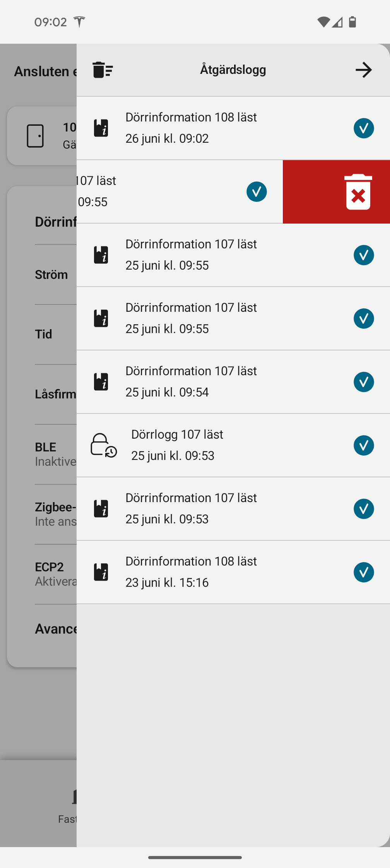Close the Åtgärdslogg panel with the arrow

pyautogui.click(x=363, y=70)
